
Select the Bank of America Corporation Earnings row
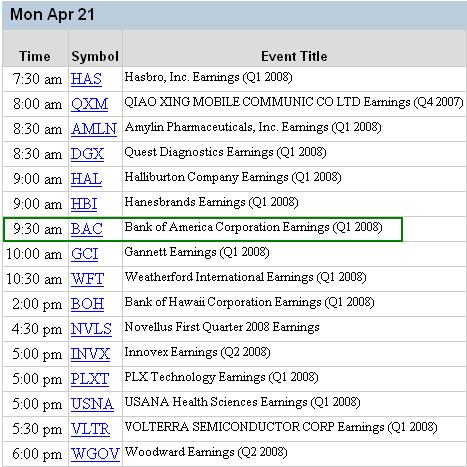coord(203,229)
